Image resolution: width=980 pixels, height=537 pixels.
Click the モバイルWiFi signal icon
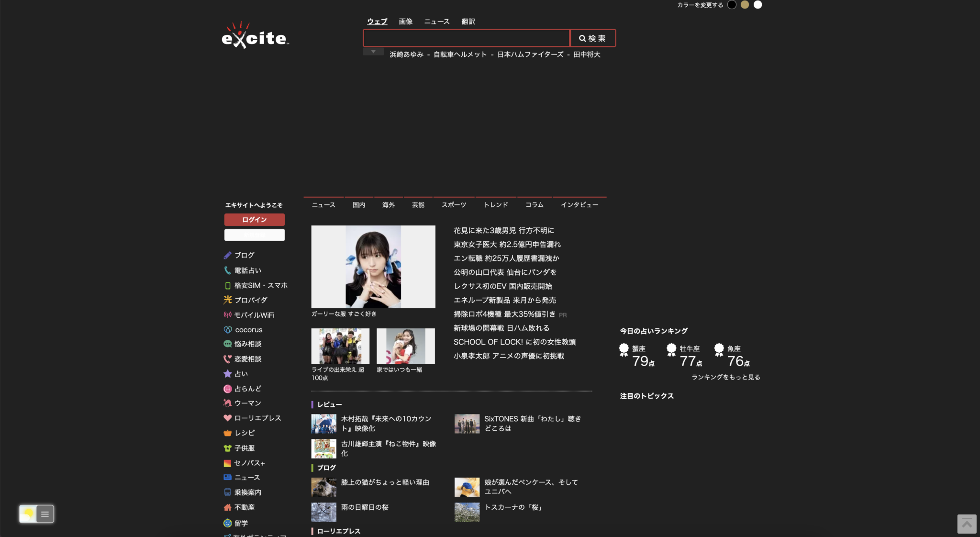(x=228, y=314)
